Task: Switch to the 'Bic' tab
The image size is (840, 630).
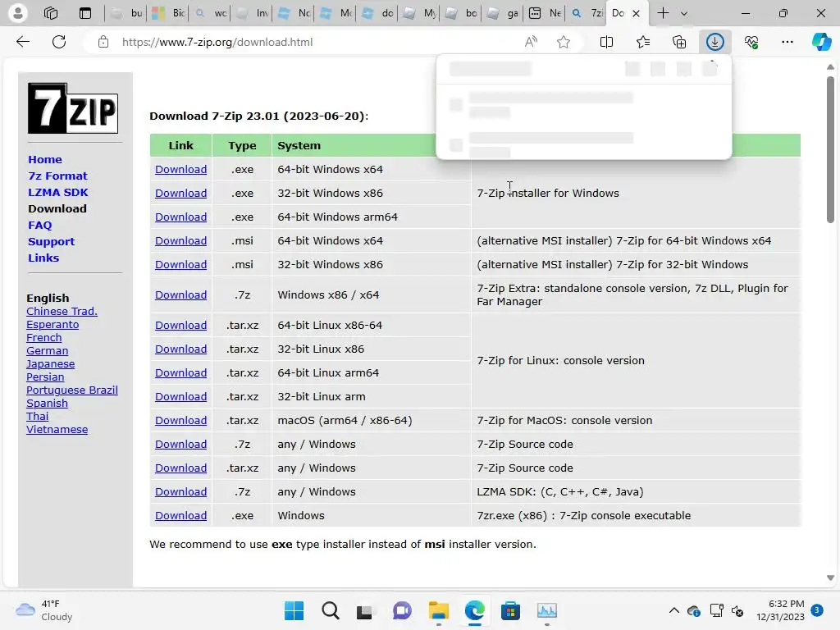Action: tap(167, 13)
